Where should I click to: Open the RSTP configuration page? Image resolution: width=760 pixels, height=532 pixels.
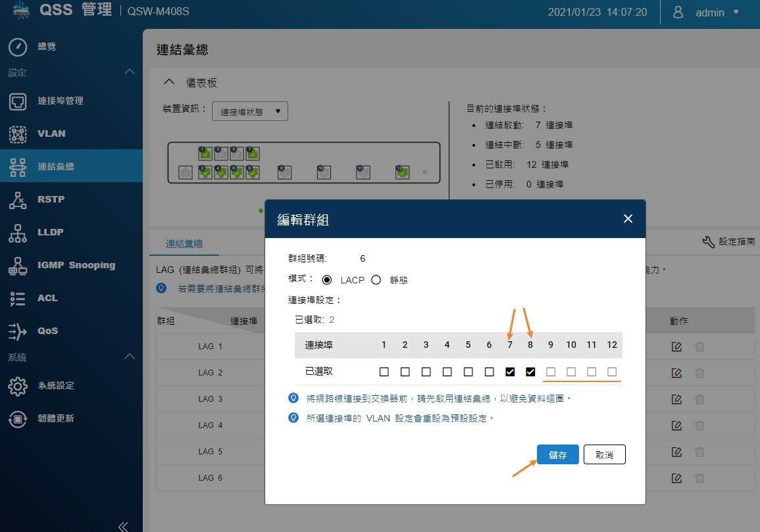51,199
